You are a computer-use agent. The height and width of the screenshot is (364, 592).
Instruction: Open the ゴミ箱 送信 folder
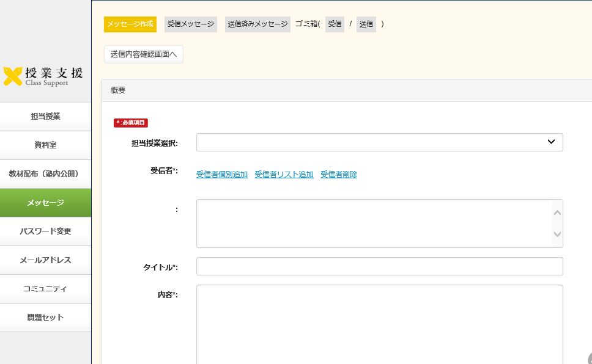[x=366, y=24]
